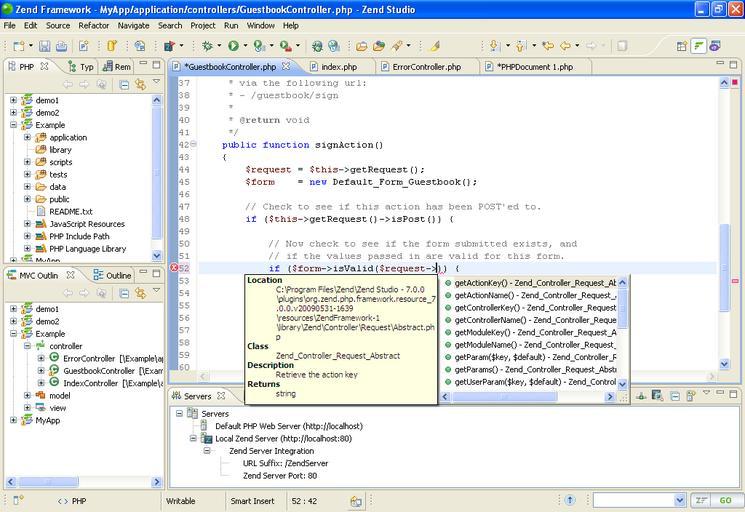Image resolution: width=745 pixels, height=512 pixels.
Task: Click the Run toolbar button (green play)
Action: tap(233, 46)
